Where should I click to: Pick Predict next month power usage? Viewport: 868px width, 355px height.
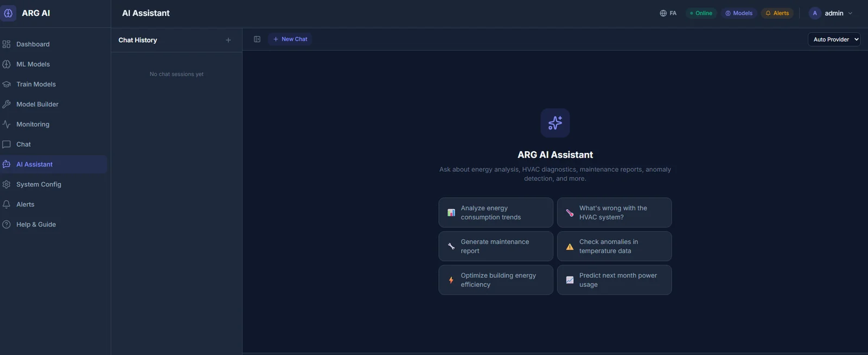[614, 280]
